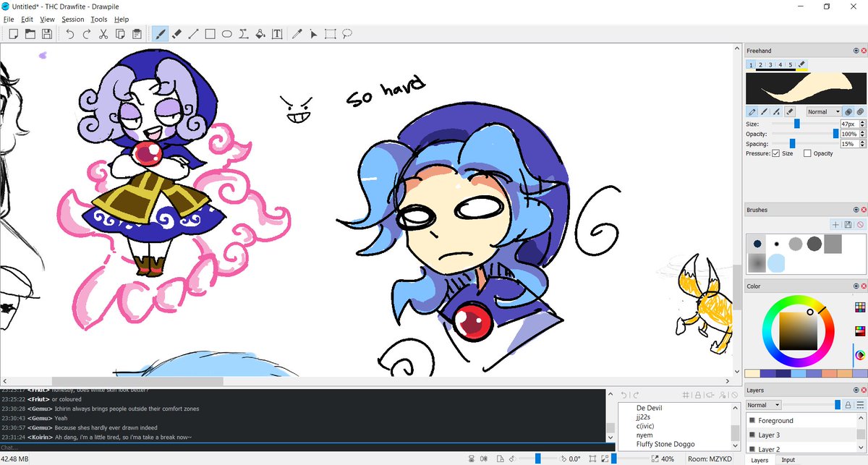This screenshot has width=868, height=465.
Task: Select the Bezier curve tool
Action: coord(243,34)
